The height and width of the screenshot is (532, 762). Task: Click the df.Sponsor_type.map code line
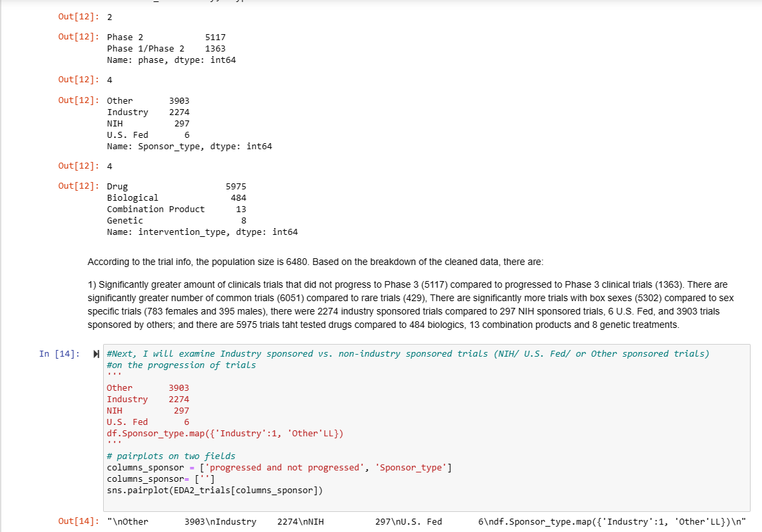point(225,433)
